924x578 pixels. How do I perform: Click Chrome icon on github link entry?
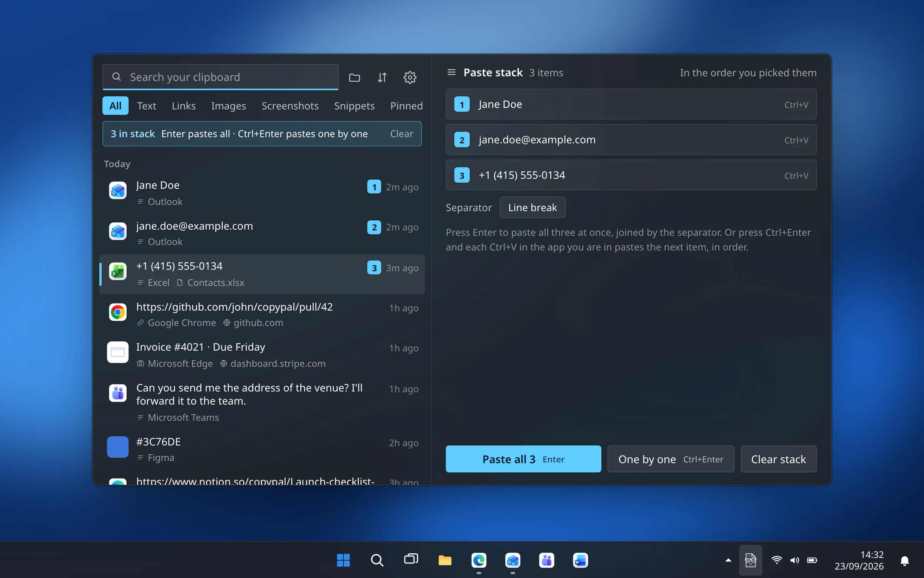118,312
